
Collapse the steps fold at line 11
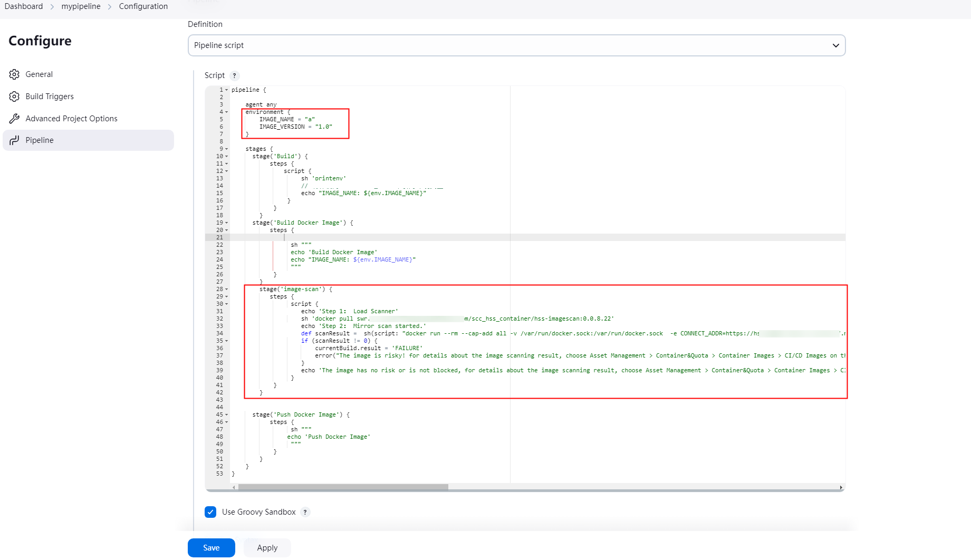click(x=227, y=163)
